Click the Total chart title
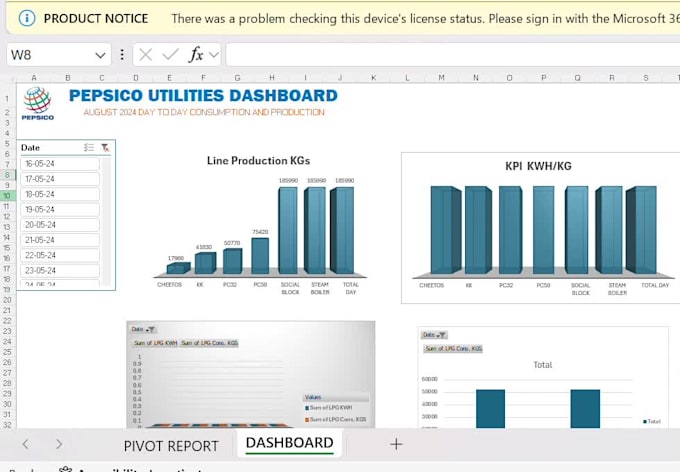Image resolution: width=680 pixels, height=472 pixels. (x=543, y=365)
